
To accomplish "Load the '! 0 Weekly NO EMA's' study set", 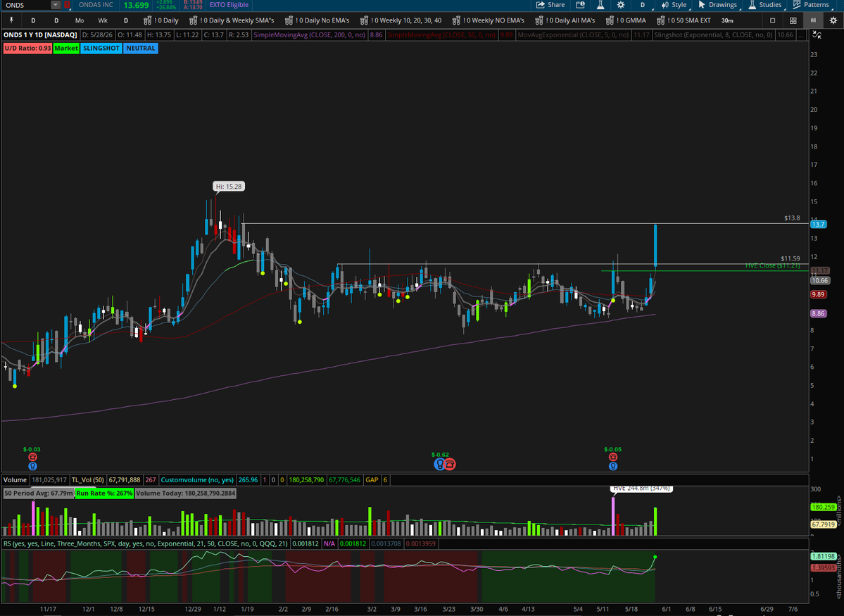I will (x=489, y=20).
